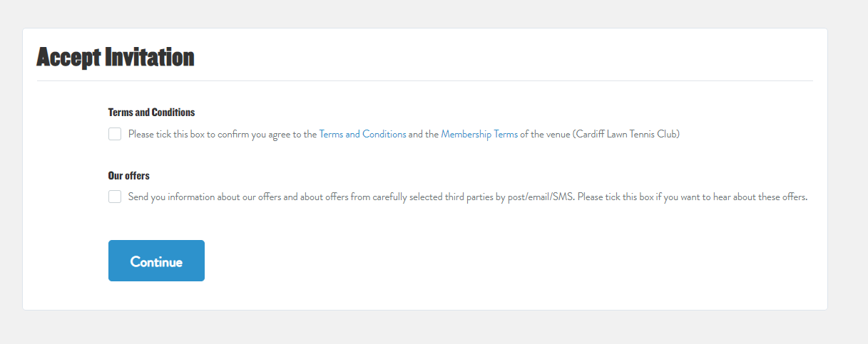Click the Accept Invitation heading

click(116, 57)
